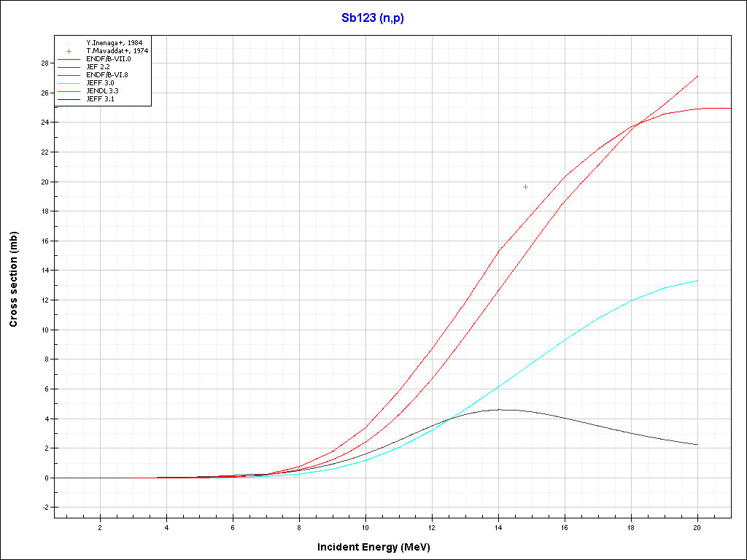Click the T.Mavaddat+ 1974 cross data point
The image size is (747, 560).
click(525, 187)
